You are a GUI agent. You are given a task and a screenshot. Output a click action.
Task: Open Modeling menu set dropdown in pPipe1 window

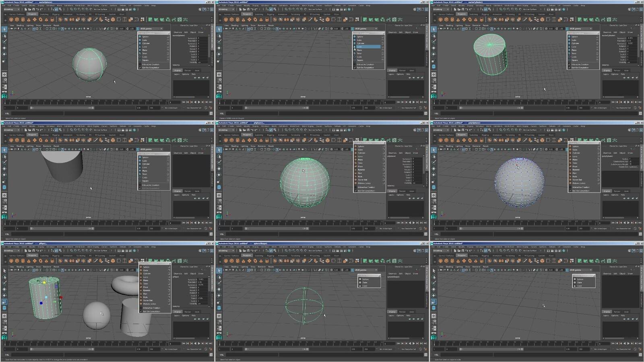pos(12,250)
